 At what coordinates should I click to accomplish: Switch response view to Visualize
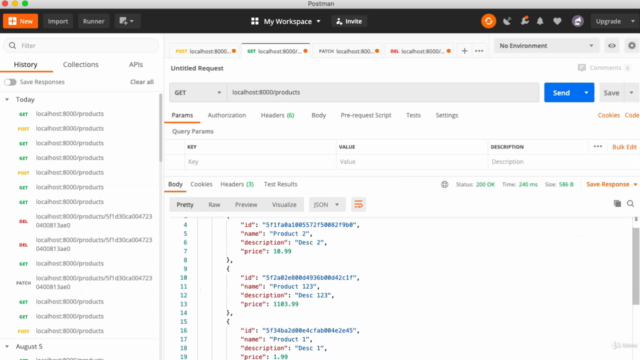click(x=284, y=204)
